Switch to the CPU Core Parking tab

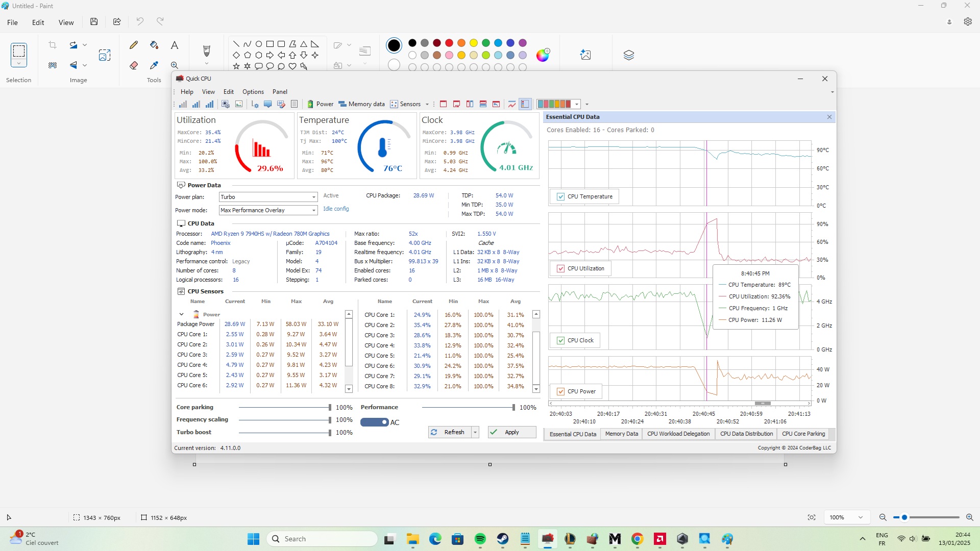tap(803, 434)
